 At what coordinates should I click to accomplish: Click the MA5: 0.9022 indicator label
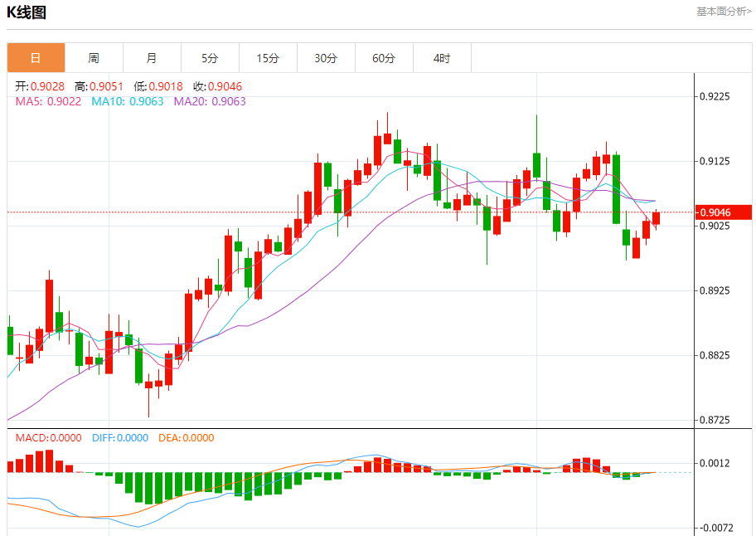click(48, 101)
